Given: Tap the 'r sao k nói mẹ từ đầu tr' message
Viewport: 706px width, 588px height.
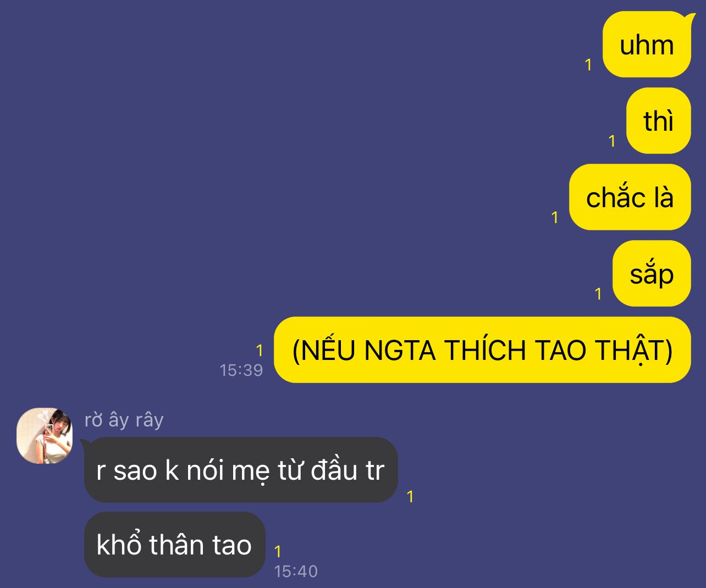Looking at the screenshot, I should tap(241, 470).
